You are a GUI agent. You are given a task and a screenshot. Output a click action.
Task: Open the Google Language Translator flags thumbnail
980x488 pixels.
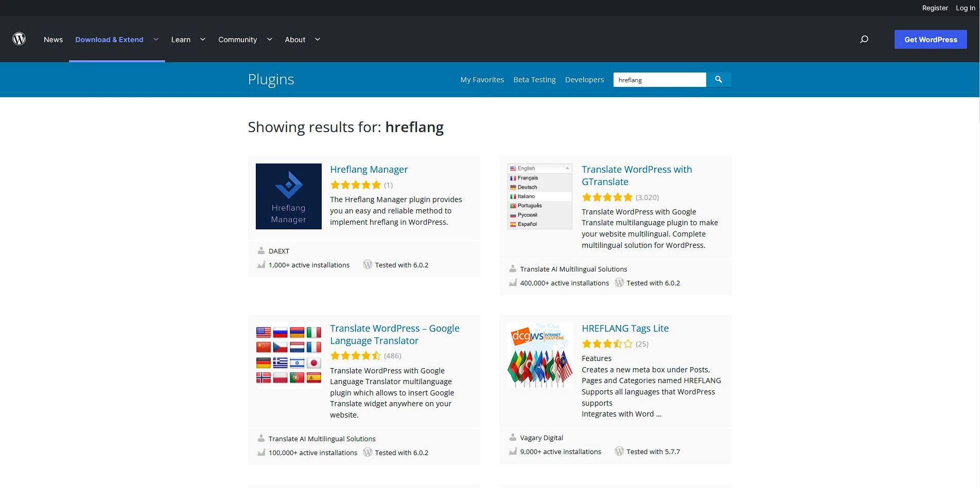coord(289,355)
